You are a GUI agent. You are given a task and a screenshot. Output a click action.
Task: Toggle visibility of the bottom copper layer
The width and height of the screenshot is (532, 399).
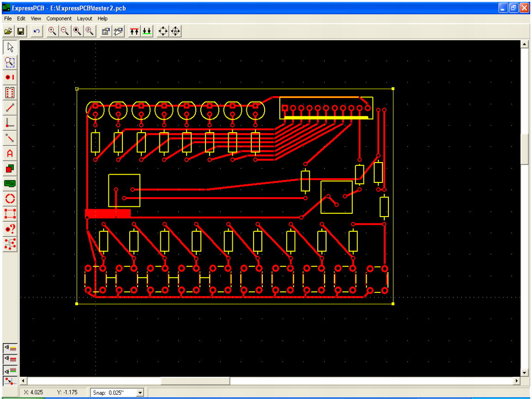click(10, 370)
